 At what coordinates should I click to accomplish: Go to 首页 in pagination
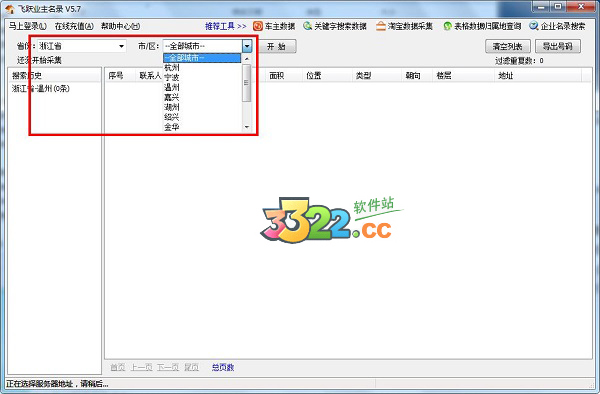pyautogui.click(x=117, y=367)
